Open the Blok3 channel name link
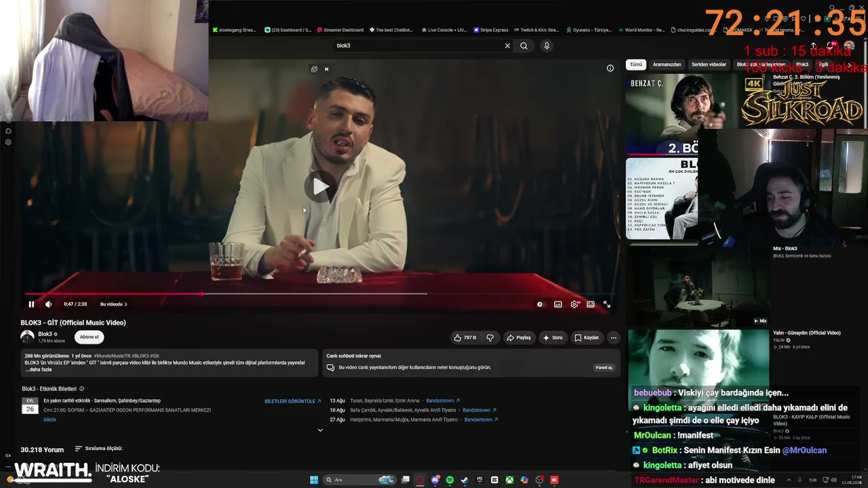 (45, 334)
